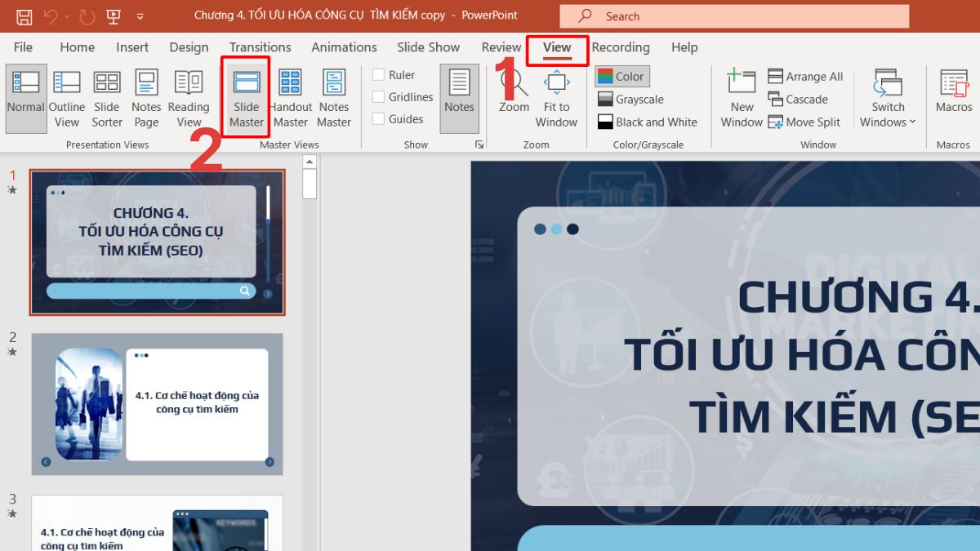
Task: Select the View tab
Action: [557, 47]
